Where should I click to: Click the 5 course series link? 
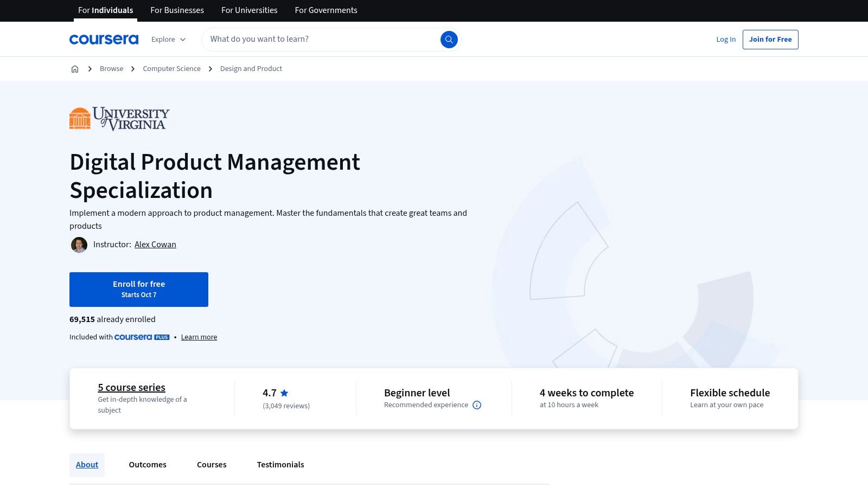pos(131,387)
